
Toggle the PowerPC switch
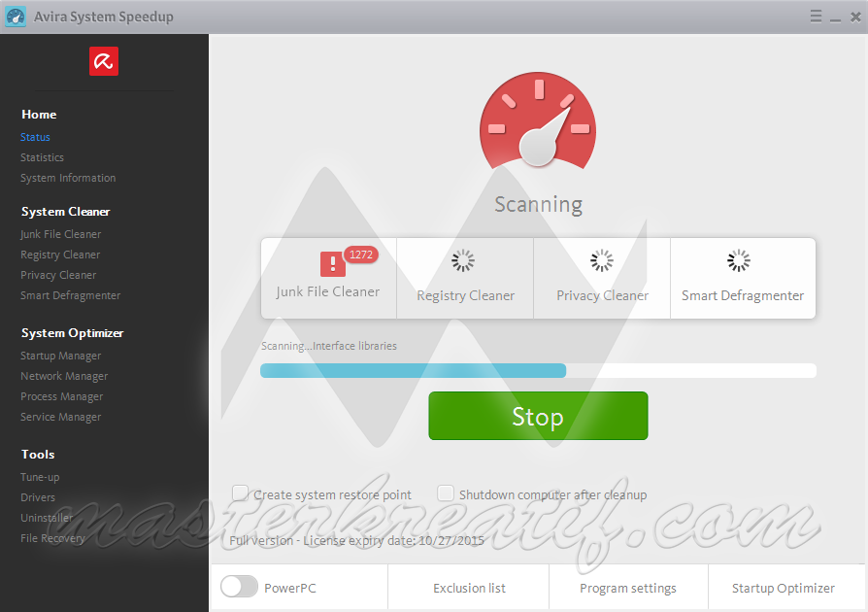(239, 587)
